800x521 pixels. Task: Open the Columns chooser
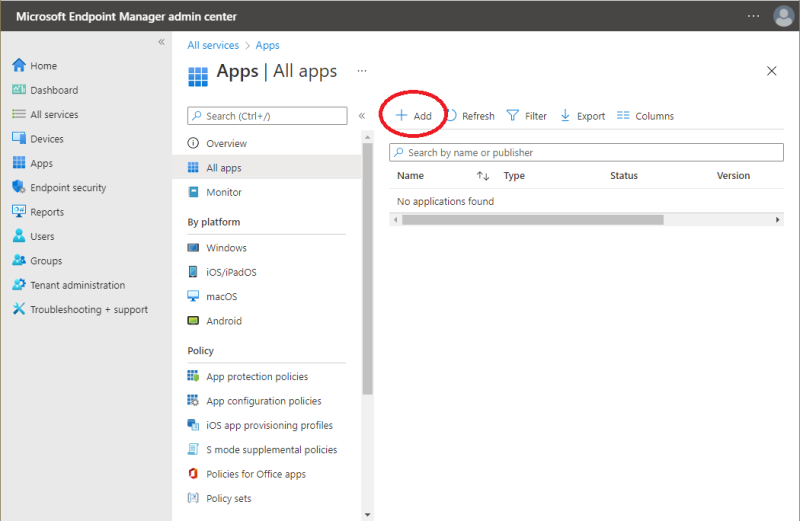click(645, 116)
